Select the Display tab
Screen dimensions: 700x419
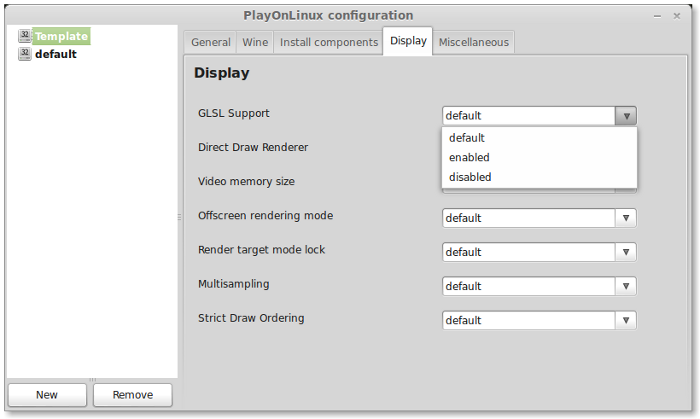tap(408, 41)
